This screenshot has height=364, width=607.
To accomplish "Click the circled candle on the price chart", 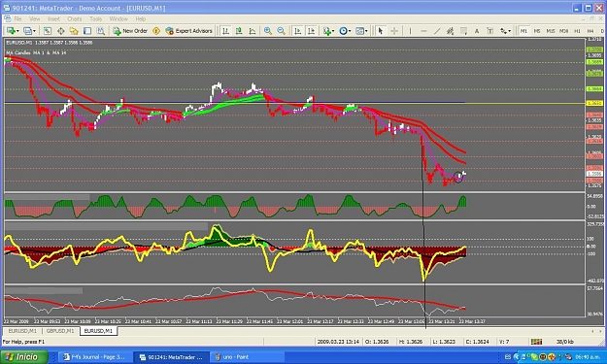I will point(459,177).
